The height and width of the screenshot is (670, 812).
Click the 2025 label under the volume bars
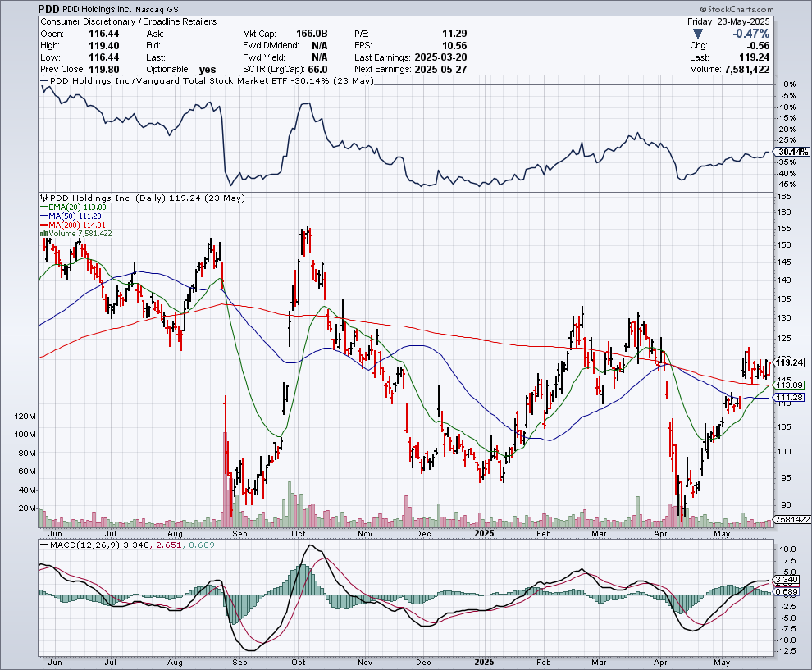click(485, 533)
